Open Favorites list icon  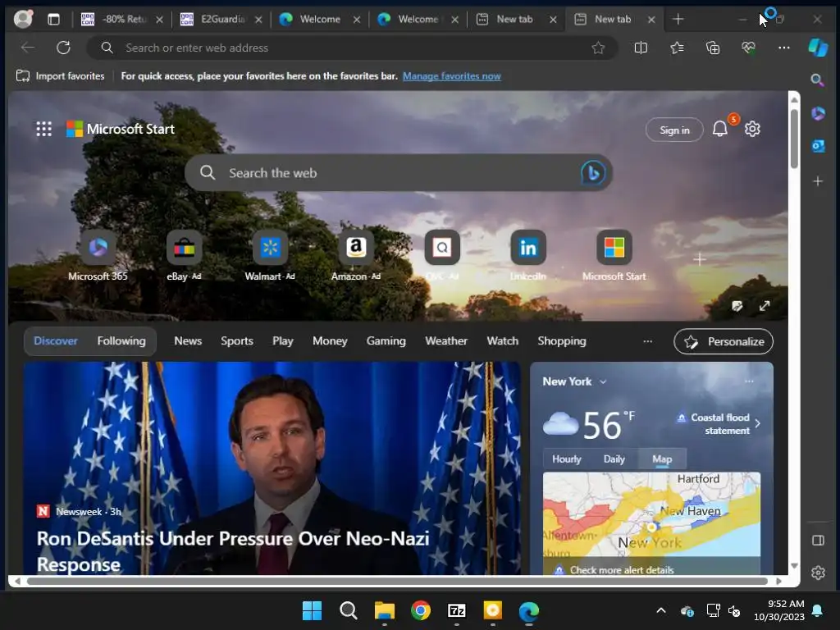click(677, 48)
